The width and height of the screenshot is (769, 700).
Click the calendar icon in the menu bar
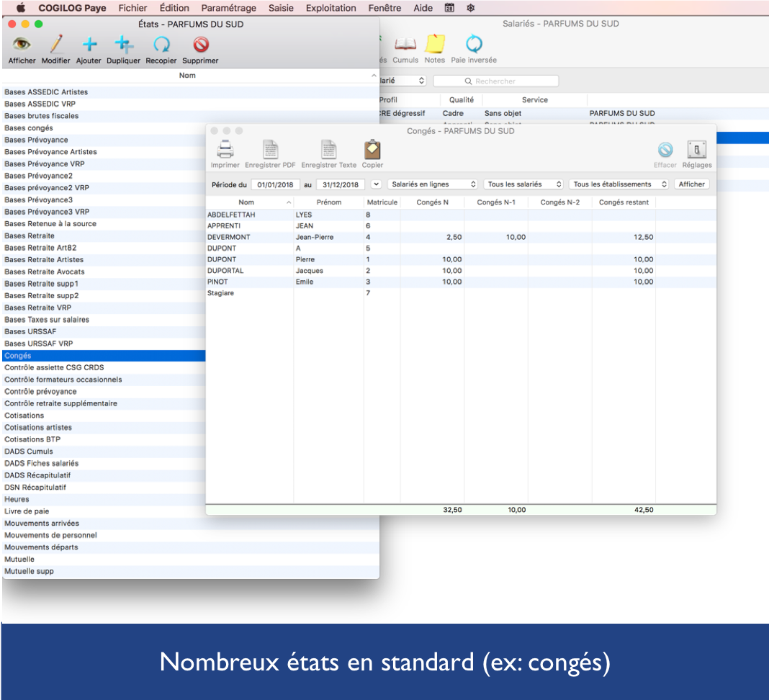449,8
